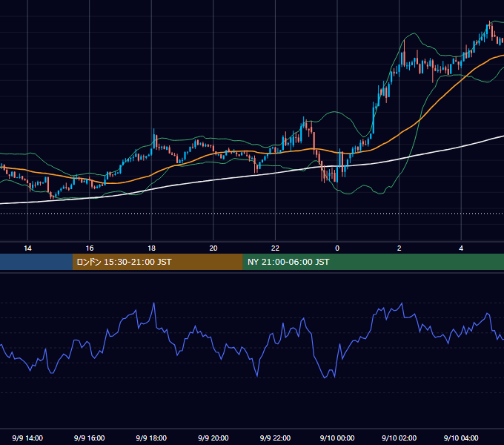Click the 9/9 22:00 time label
Screen dimensions: 504x445
click(x=275, y=438)
